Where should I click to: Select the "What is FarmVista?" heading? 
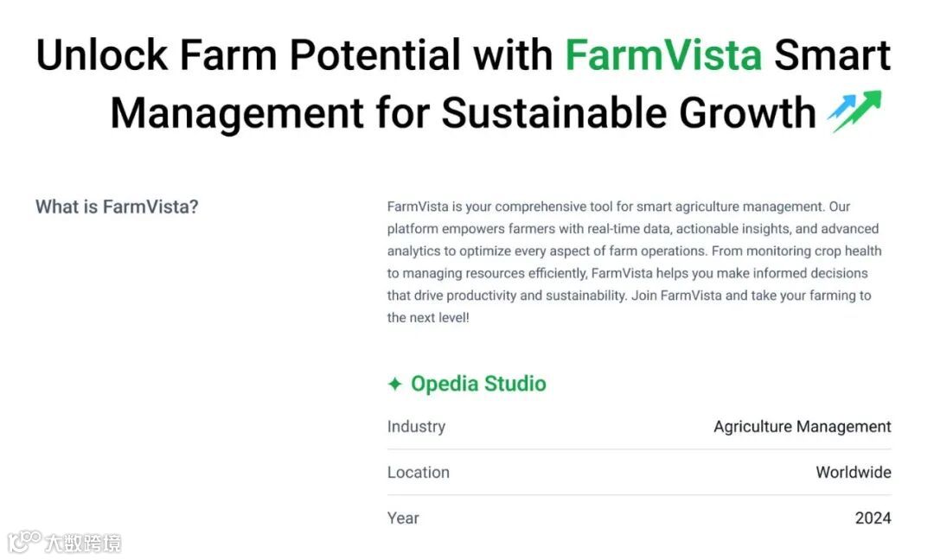pyautogui.click(x=117, y=207)
